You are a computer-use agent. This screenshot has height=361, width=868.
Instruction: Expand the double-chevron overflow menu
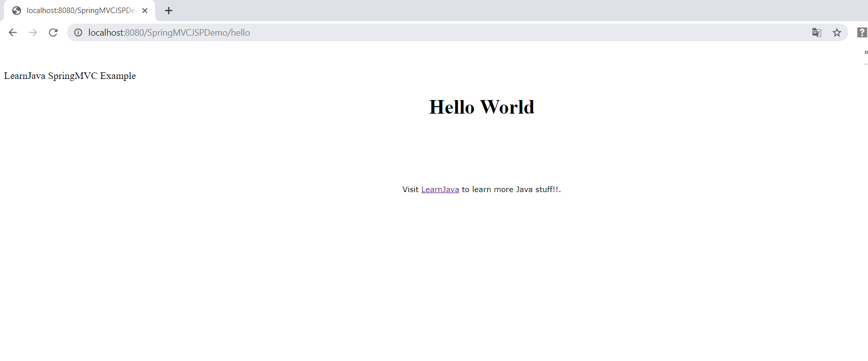click(865, 52)
